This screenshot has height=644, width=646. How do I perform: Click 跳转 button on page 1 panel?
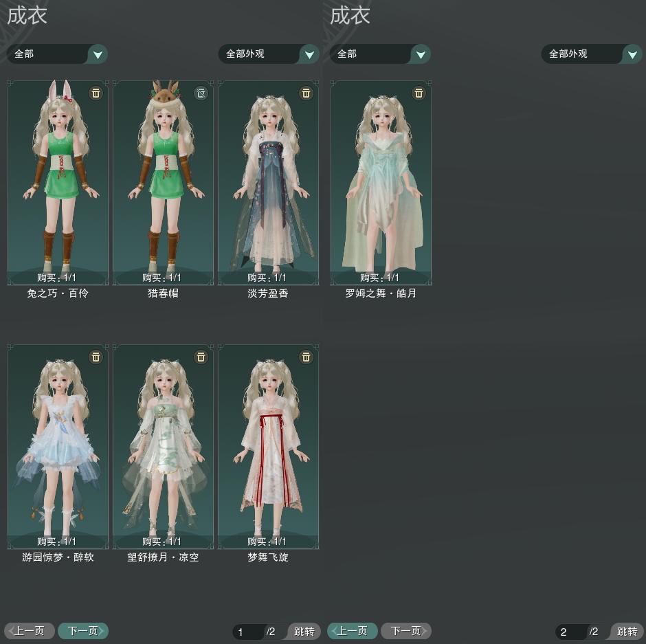(304, 631)
